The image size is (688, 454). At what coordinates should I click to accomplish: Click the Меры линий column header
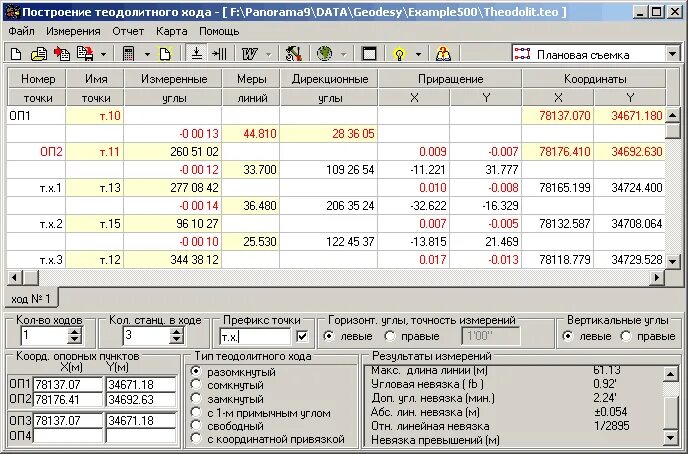pos(252,88)
